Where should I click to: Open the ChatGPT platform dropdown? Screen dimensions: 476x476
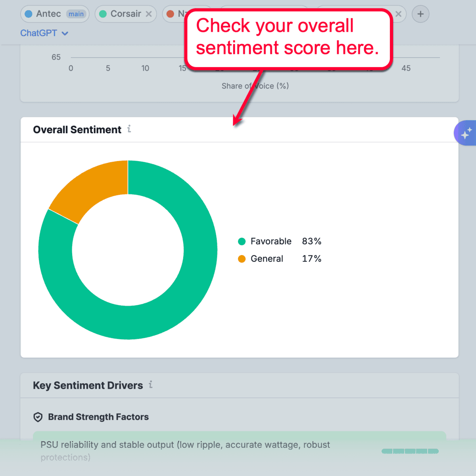coord(39,33)
